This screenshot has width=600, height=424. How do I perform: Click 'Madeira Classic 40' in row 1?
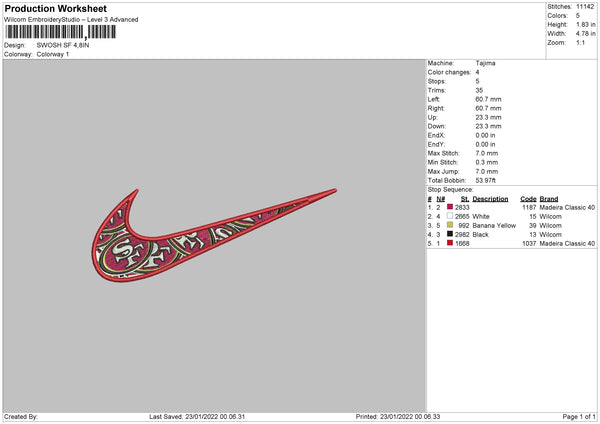click(x=567, y=207)
